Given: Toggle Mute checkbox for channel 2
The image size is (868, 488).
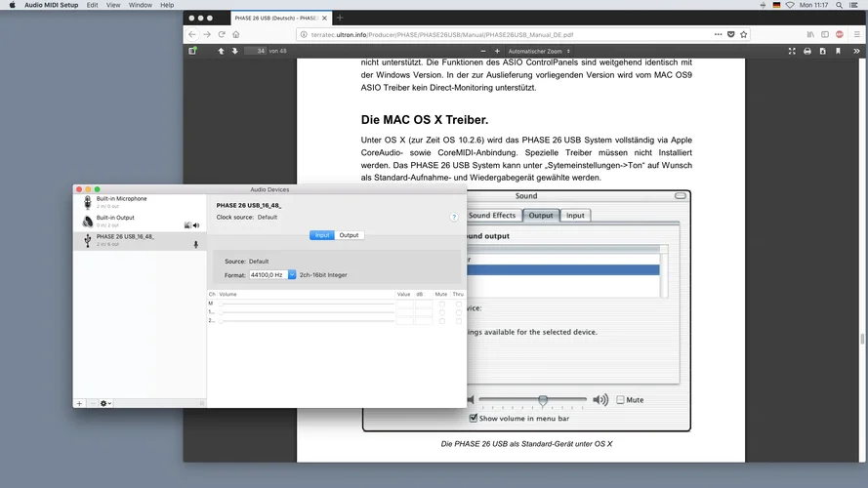Looking at the screenshot, I should pyautogui.click(x=441, y=320).
